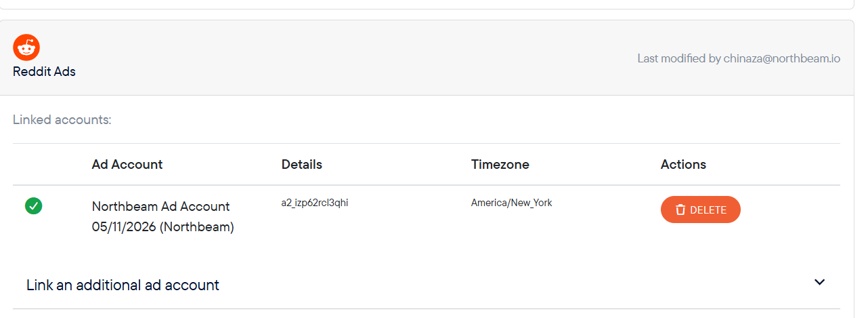The height and width of the screenshot is (318, 868).
Task: Open the Link an additional ad account section
Action: click(x=426, y=285)
